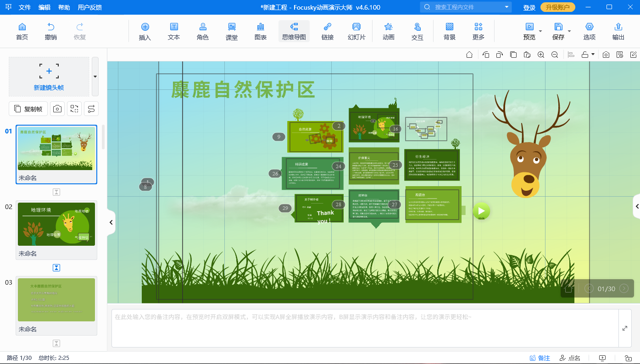Click the canvas home view icon

click(469, 55)
